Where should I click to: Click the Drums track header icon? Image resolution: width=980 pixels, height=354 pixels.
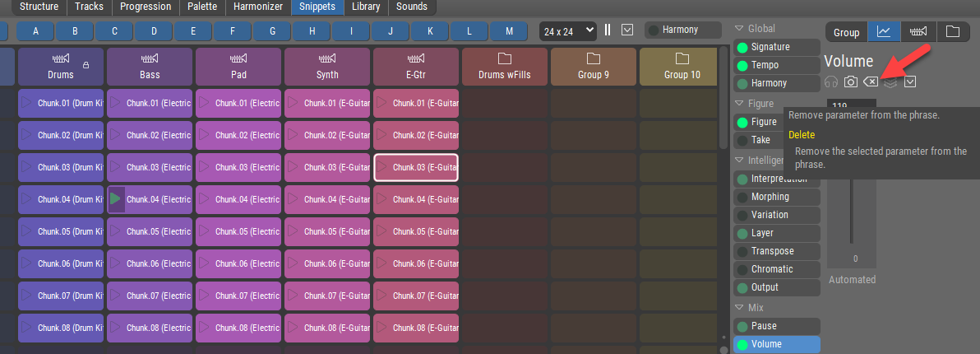click(x=61, y=59)
